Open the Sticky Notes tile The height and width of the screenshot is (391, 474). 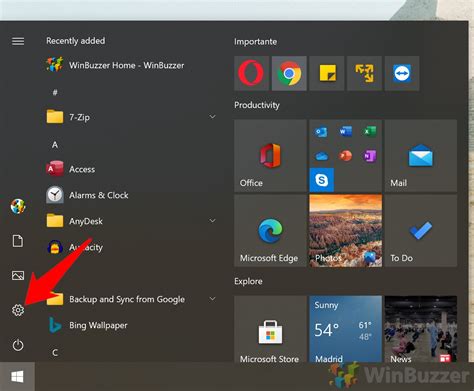(327, 73)
